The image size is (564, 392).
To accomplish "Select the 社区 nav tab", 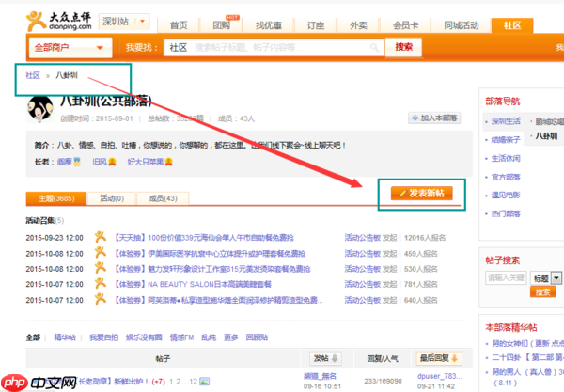I will click(512, 25).
